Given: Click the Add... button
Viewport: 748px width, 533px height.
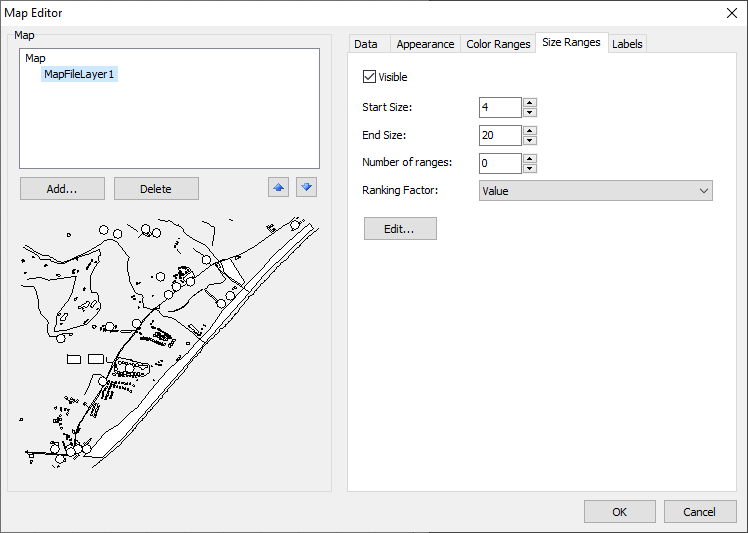Looking at the screenshot, I should pos(62,189).
